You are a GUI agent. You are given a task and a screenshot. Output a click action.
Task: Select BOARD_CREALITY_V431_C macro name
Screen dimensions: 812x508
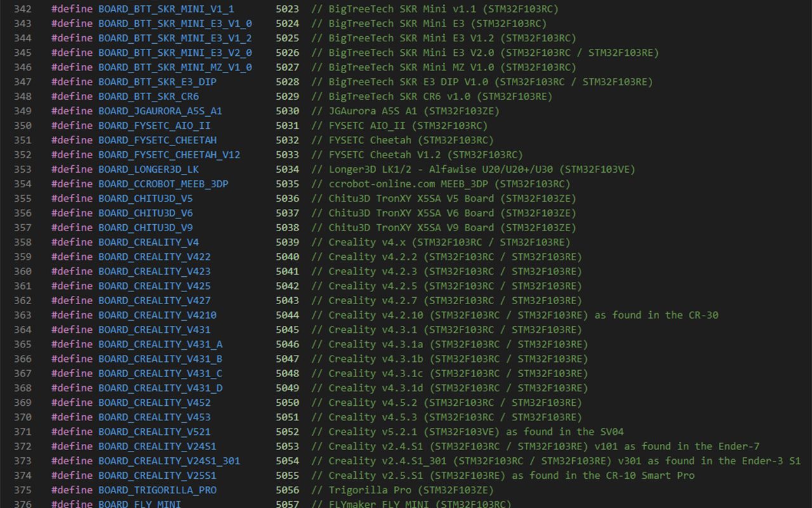point(160,374)
